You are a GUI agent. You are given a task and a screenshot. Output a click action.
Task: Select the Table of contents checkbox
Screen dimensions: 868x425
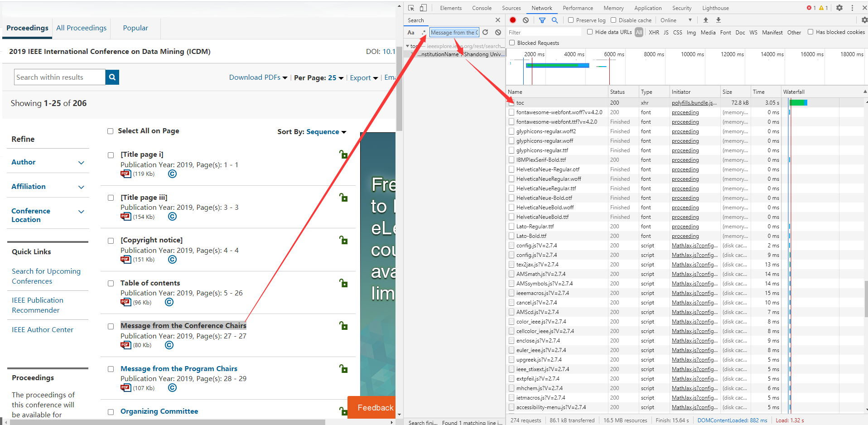[111, 283]
